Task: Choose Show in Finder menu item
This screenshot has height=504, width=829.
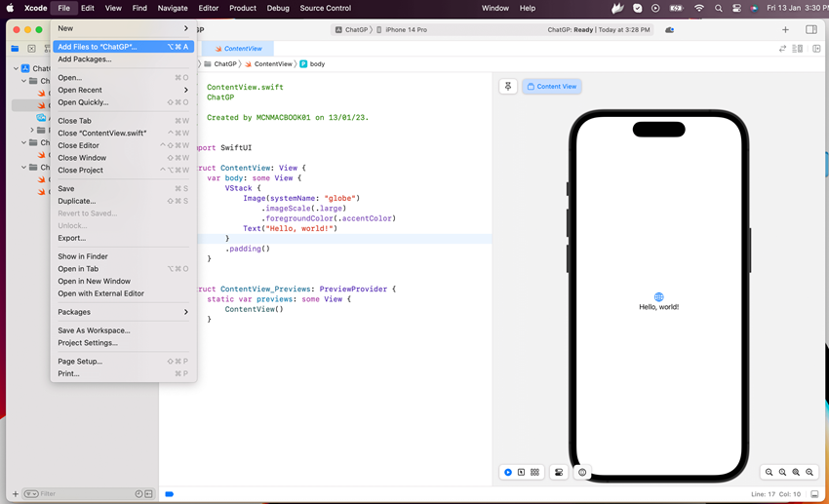Action: (x=123, y=256)
